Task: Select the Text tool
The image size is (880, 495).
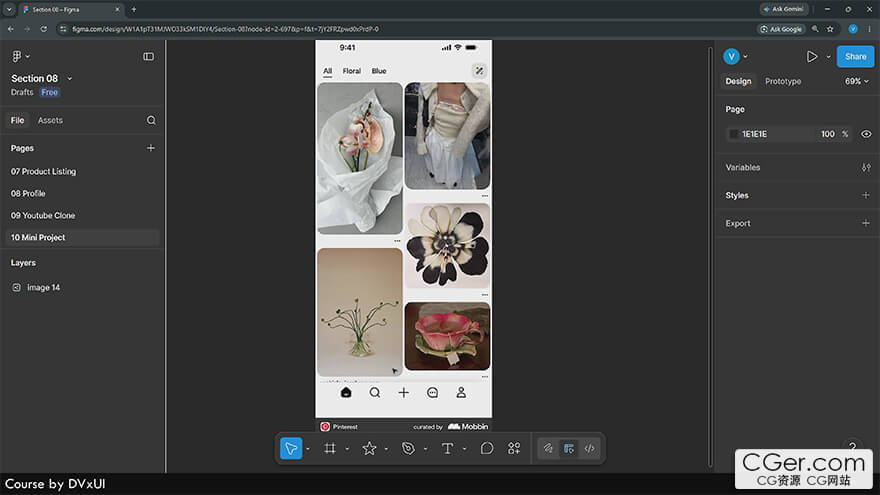Action: click(447, 448)
